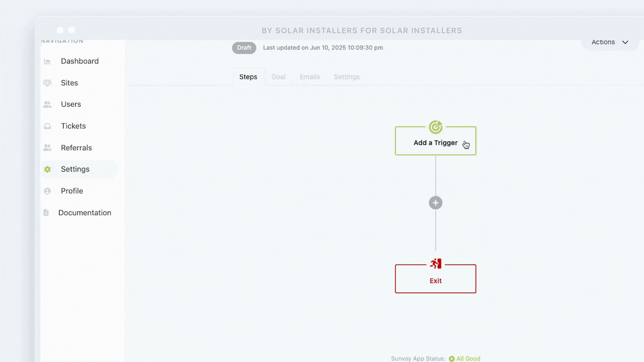Click the Draft status badge
Image resolution: width=644 pixels, height=362 pixels.
pos(244,48)
